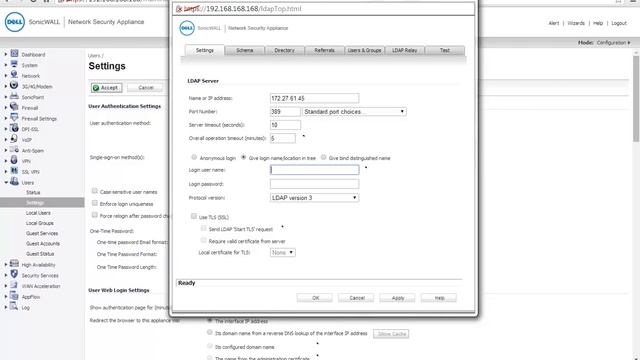Click Apply in the LDAP dialog
Screen dimensions: 640x360
398,298
